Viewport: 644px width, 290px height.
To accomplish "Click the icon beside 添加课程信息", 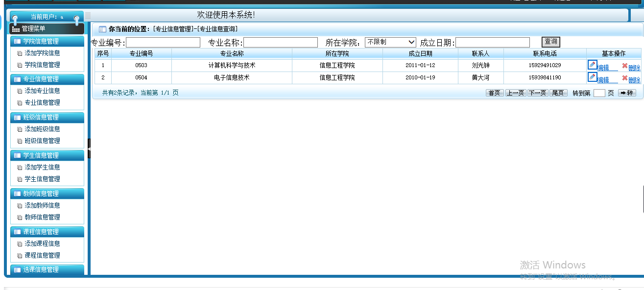I will coord(20,244).
